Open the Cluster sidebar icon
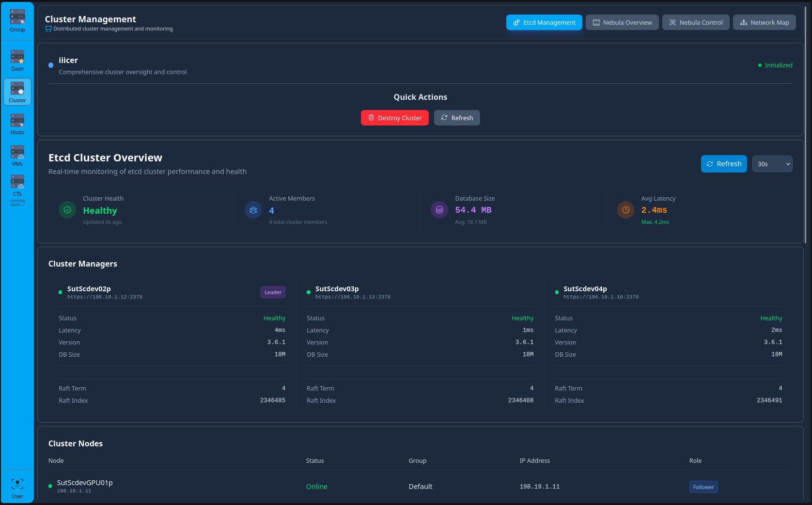 coord(17,92)
